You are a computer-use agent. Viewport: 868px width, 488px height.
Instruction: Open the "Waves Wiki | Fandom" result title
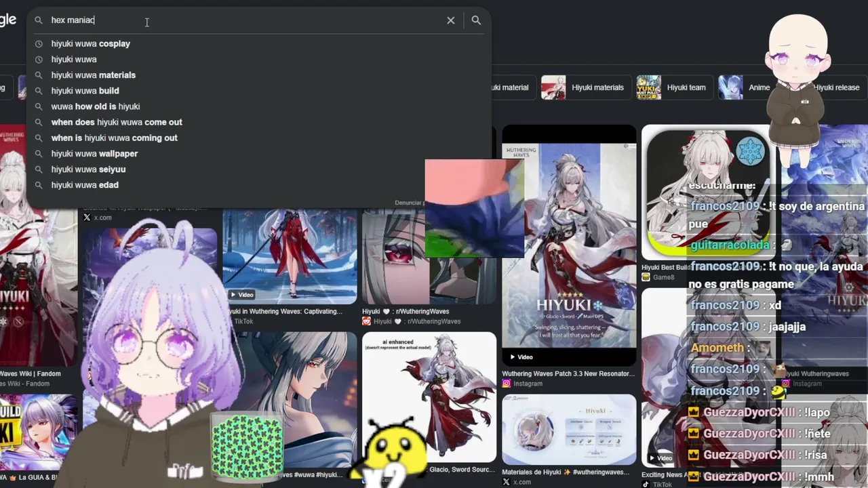[x=31, y=373]
